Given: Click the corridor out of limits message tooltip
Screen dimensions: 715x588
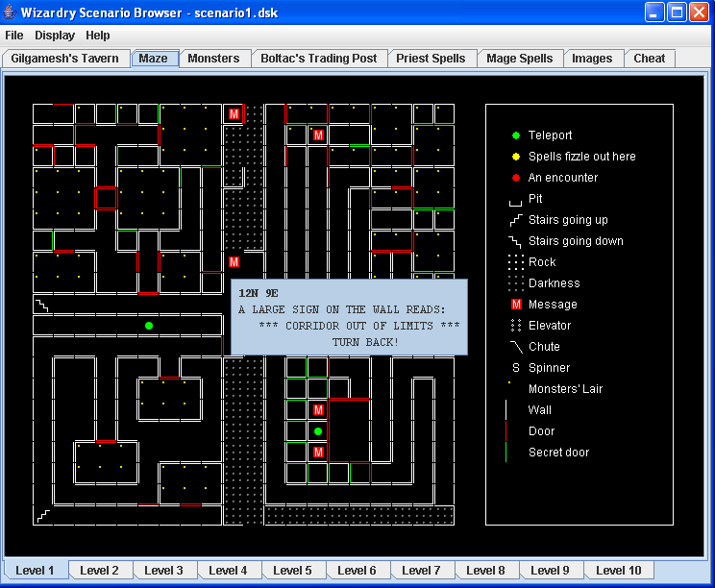Looking at the screenshot, I should [349, 317].
